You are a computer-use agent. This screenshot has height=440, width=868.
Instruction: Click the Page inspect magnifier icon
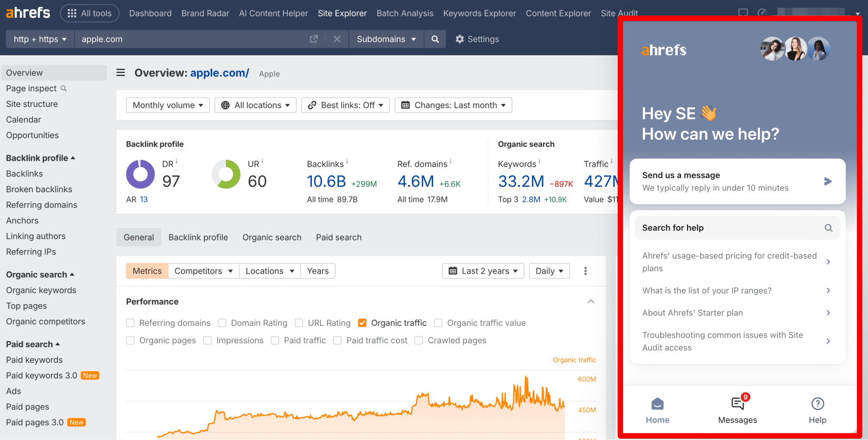pos(64,88)
